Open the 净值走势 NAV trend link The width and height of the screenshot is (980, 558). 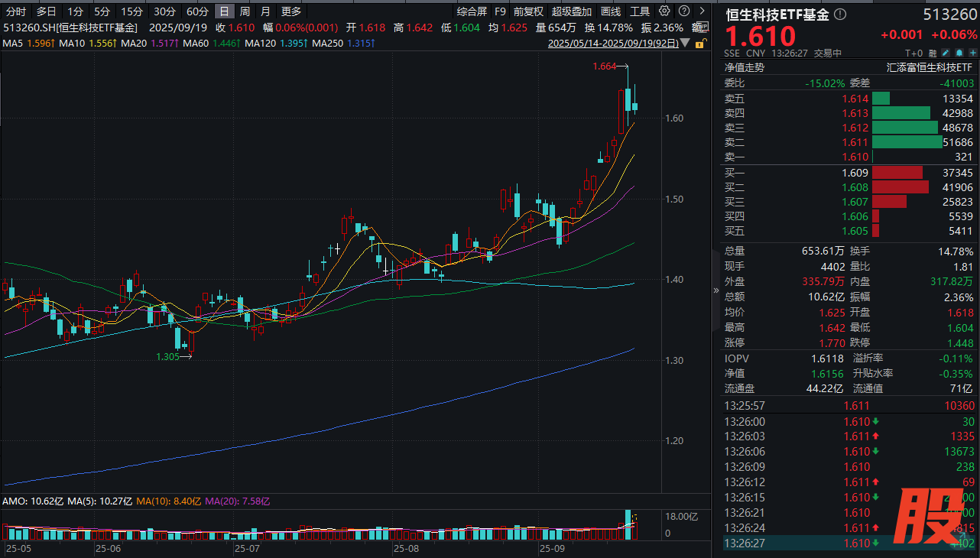pyautogui.click(x=744, y=67)
